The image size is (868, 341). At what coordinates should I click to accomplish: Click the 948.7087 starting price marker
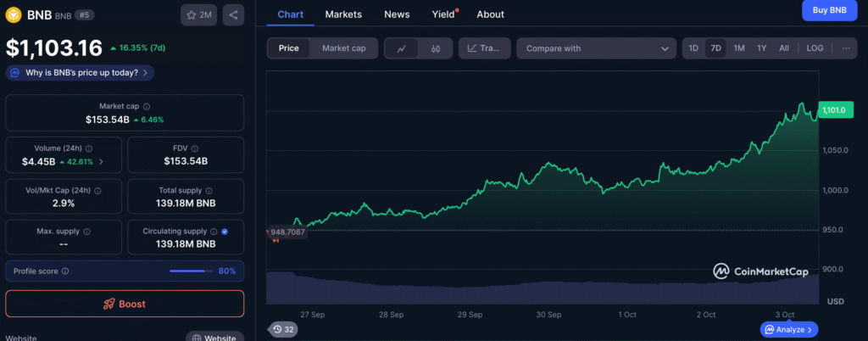coord(287,232)
